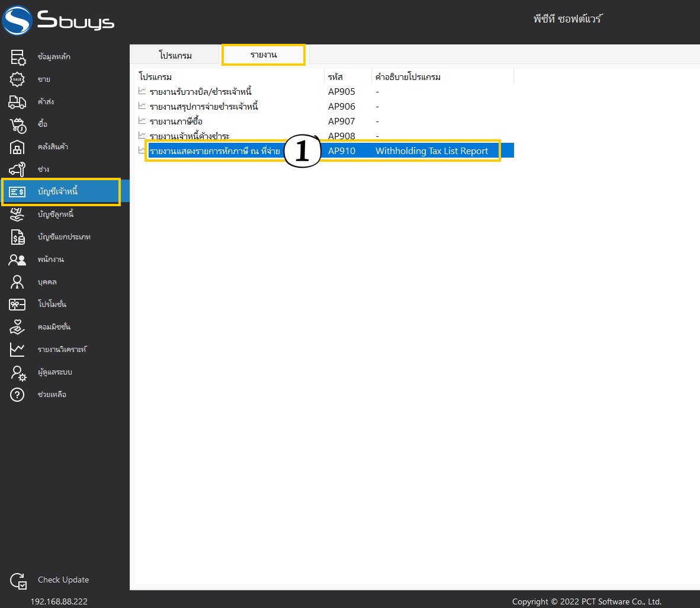Screen dimensions: 700x608
Task: Open the พนักงาน menu label
Action: click(x=50, y=259)
